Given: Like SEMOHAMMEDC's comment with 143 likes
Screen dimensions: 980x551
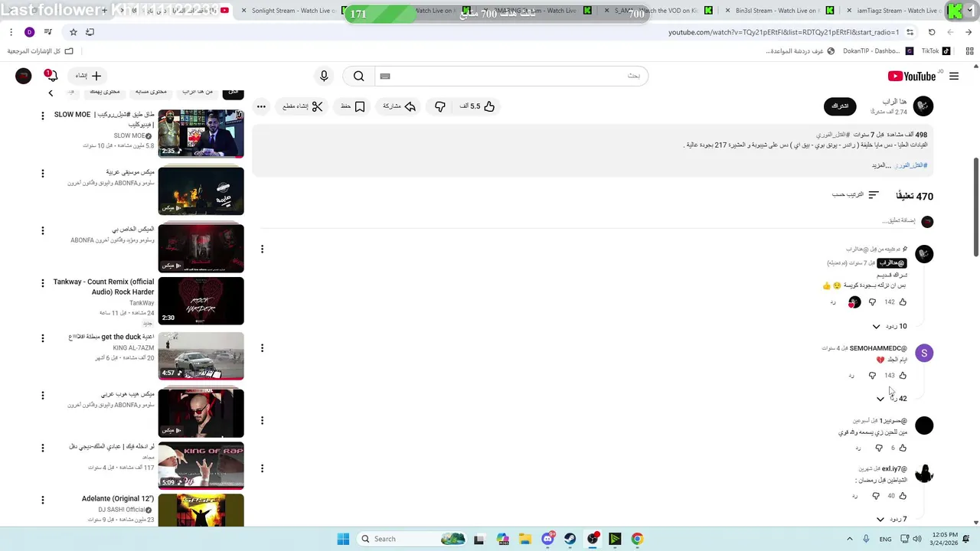Looking at the screenshot, I should [903, 376].
